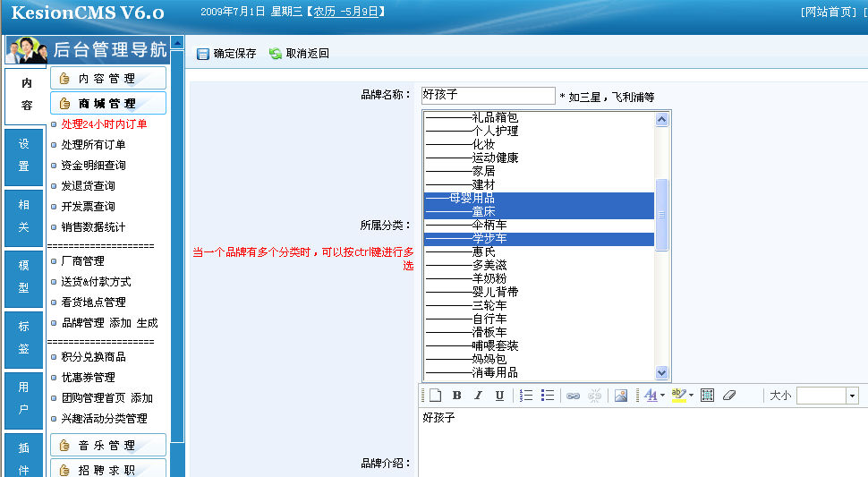
Task: Click the text highlight color icon
Action: [x=678, y=395]
